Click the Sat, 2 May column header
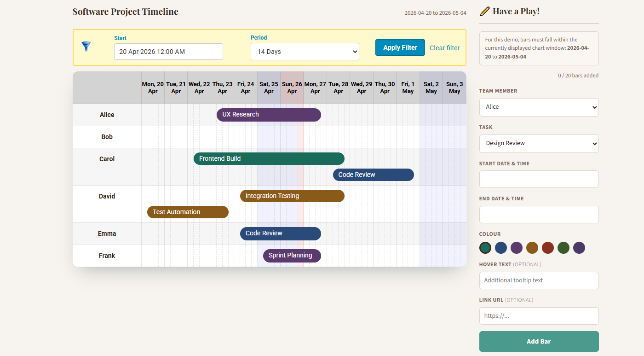This screenshot has width=644, height=356. pyautogui.click(x=431, y=88)
